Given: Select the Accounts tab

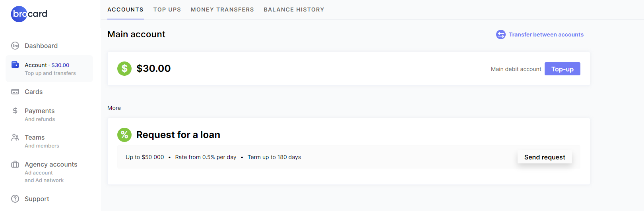Looking at the screenshot, I should (125, 10).
